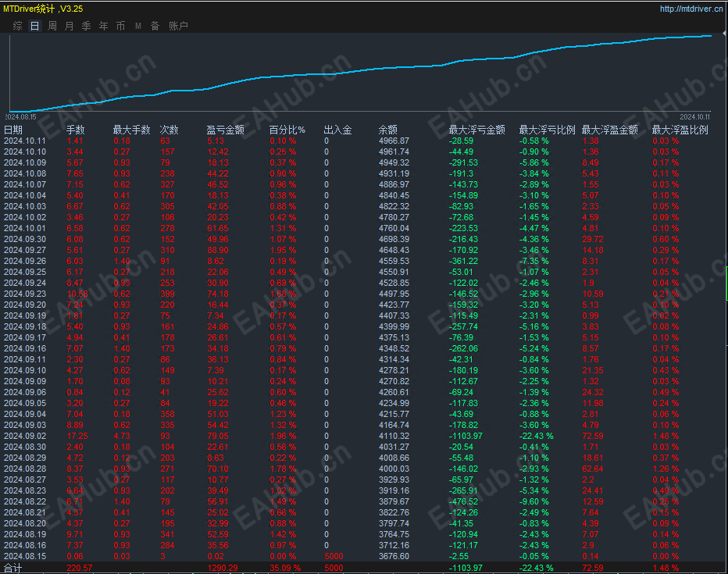The image size is (728, 574).
Task: Click trade count 399
Action: 167,294
